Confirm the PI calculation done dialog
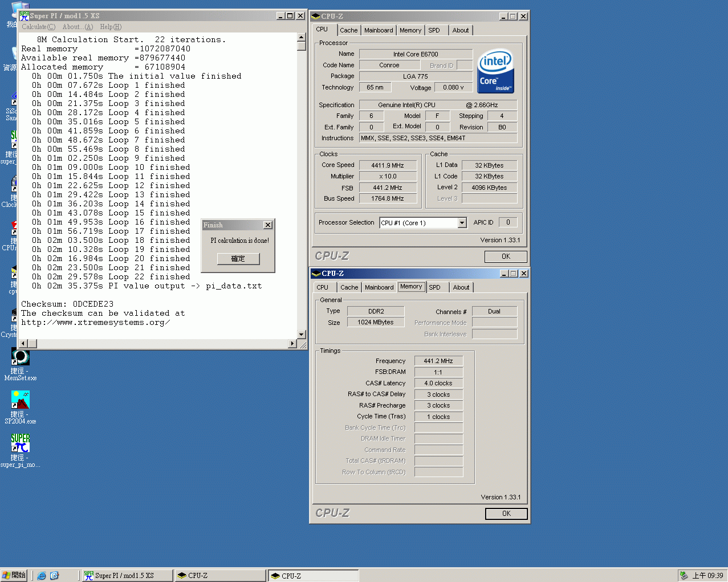728x582 pixels. click(x=238, y=259)
